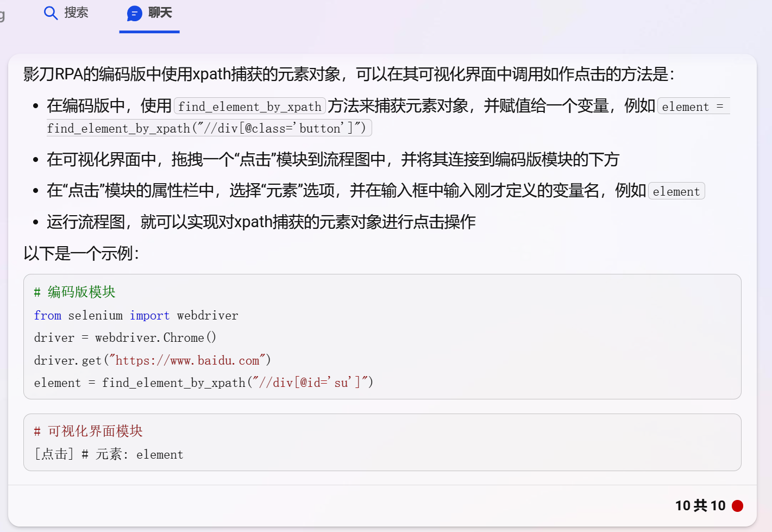Click the bullet starting with "运行流程图"

tap(261, 222)
